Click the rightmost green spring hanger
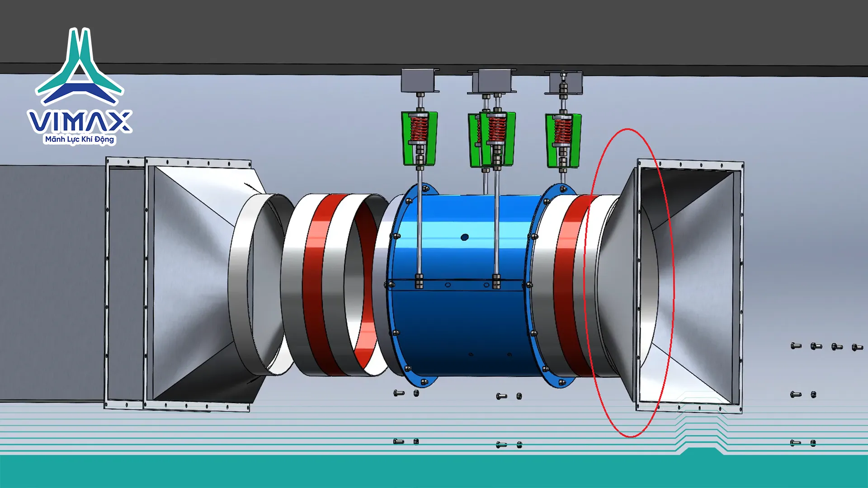The height and width of the screenshot is (488, 868). 563,140
